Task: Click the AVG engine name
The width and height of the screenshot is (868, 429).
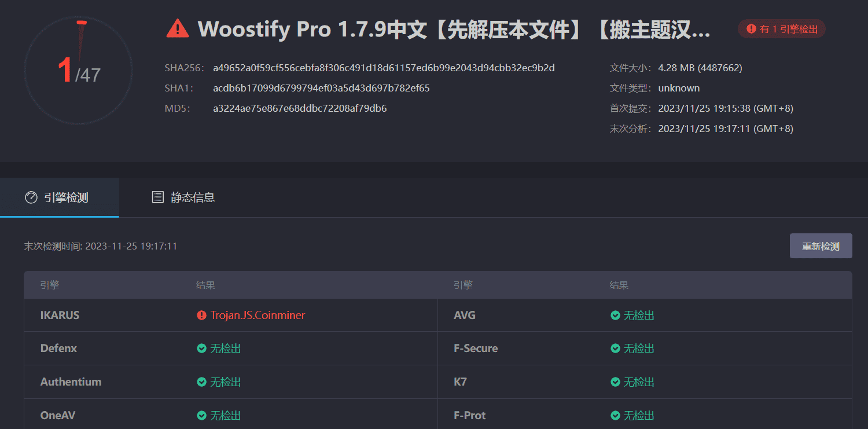Action: [x=465, y=316]
